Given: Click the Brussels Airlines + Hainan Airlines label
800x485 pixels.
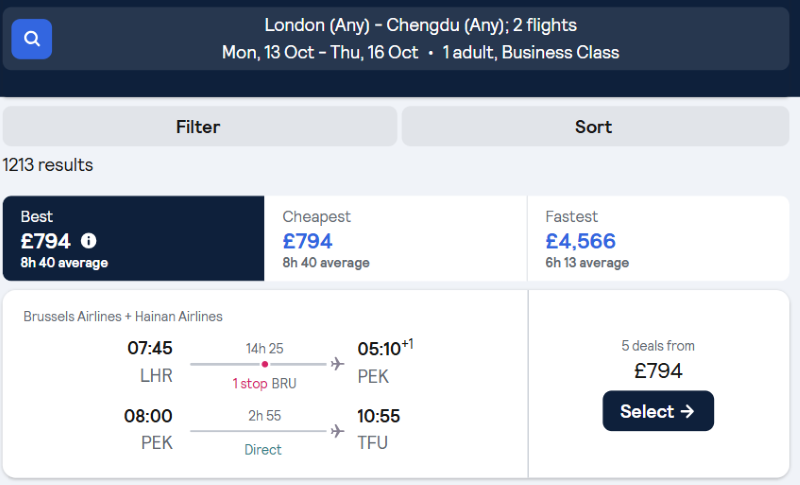Looking at the screenshot, I should click(x=123, y=316).
